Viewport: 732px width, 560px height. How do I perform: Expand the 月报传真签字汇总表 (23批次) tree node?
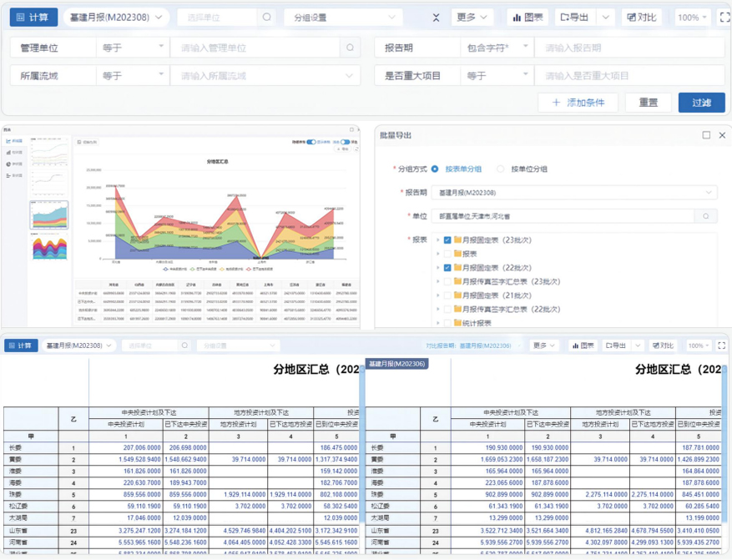[x=437, y=282]
